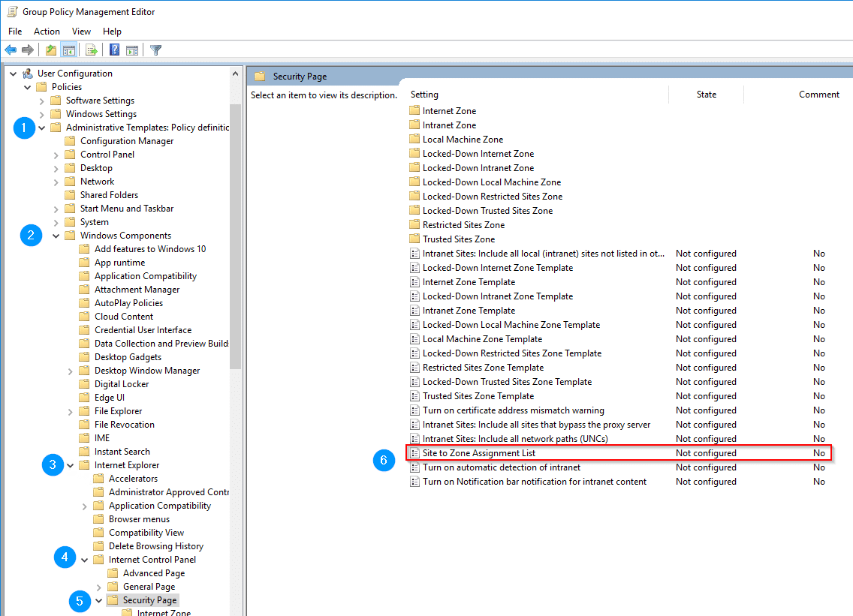Click the Windows Components folder icon
This screenshot has width=853, height=616.
[70, 236]
